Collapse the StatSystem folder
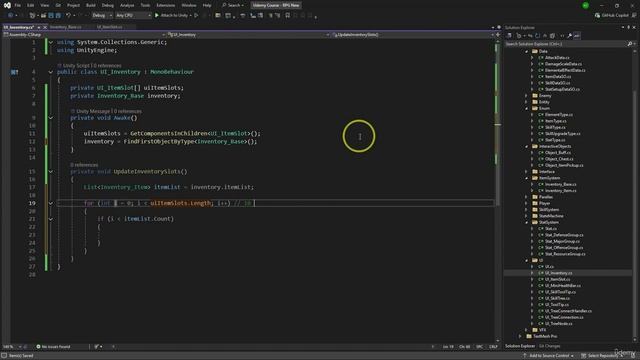 pyautogui.click(x=527, y=222)
